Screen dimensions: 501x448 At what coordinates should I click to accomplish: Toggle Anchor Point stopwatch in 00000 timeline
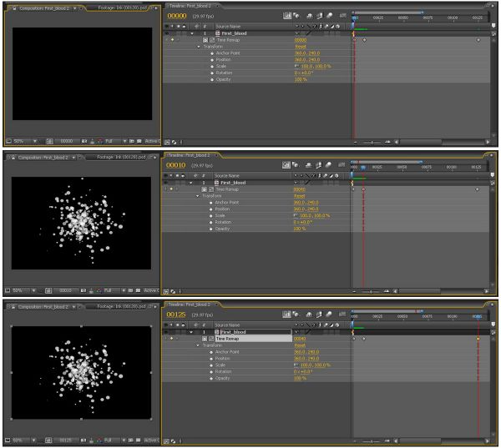tap(212, 53)
